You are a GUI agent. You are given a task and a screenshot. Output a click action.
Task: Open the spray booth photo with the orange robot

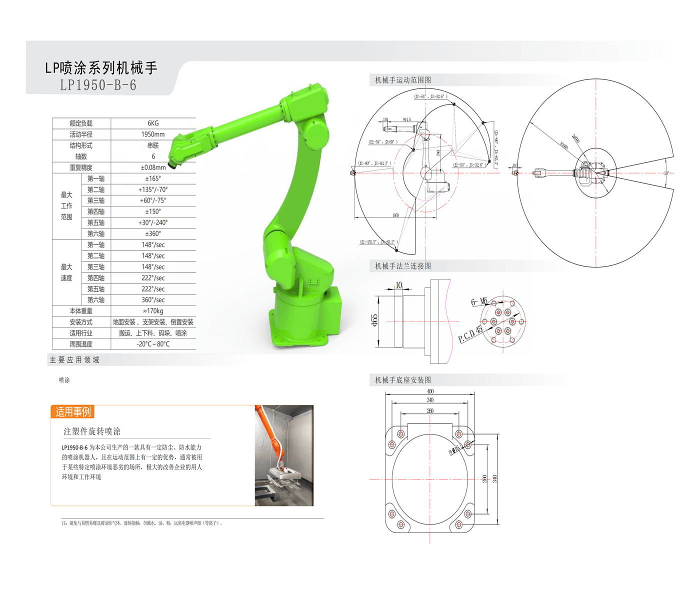click(x=284, y=455)
